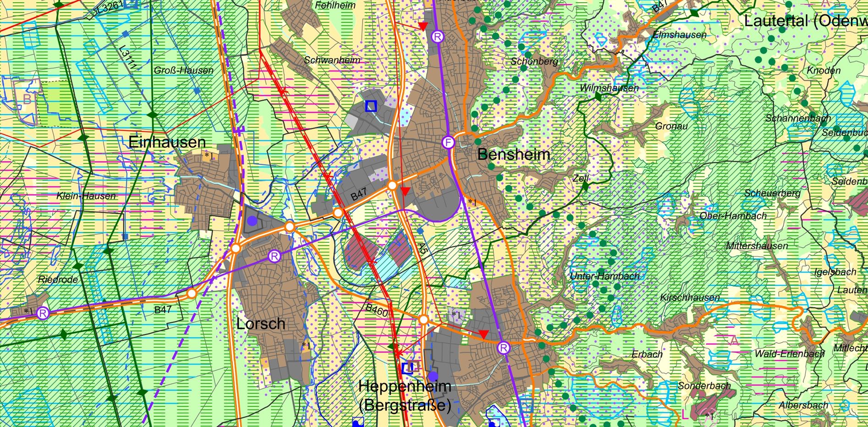Screen dimensions: 868x427
Task: Click the Einhausen town label
Action: coord(167,142)
